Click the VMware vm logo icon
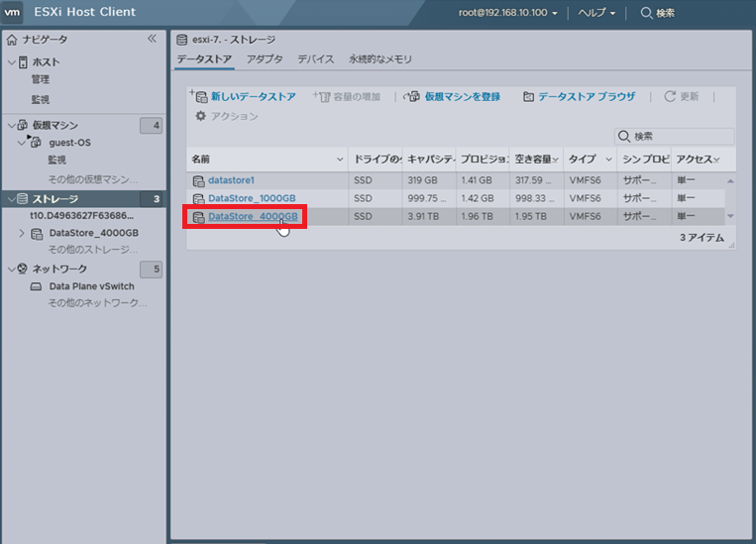 14,13
